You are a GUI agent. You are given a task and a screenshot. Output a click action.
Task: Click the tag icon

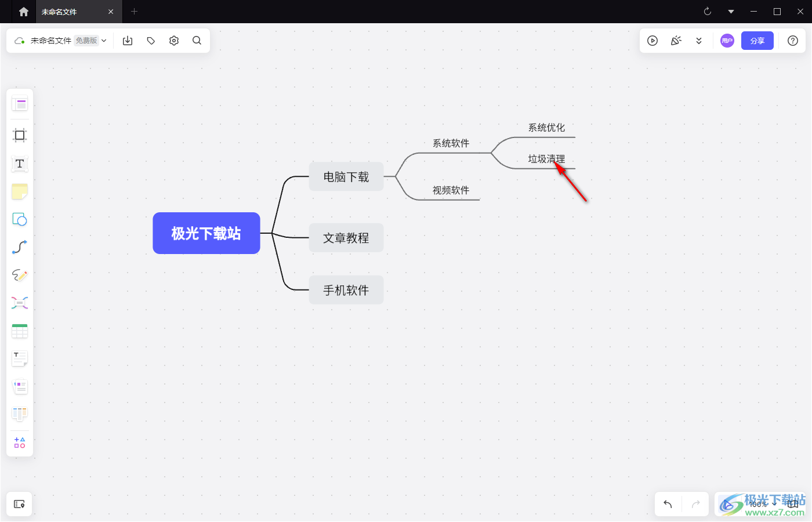tap(151, 41)
